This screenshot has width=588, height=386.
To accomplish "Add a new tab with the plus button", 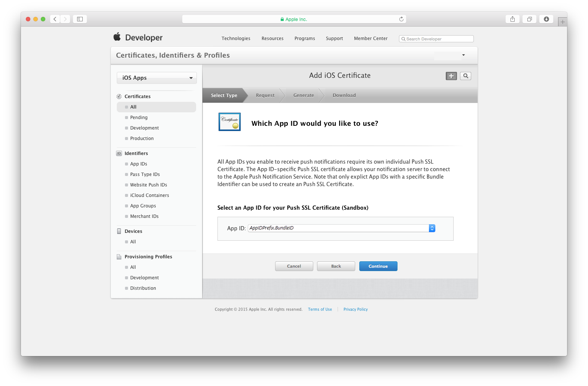I will [562, 22].
